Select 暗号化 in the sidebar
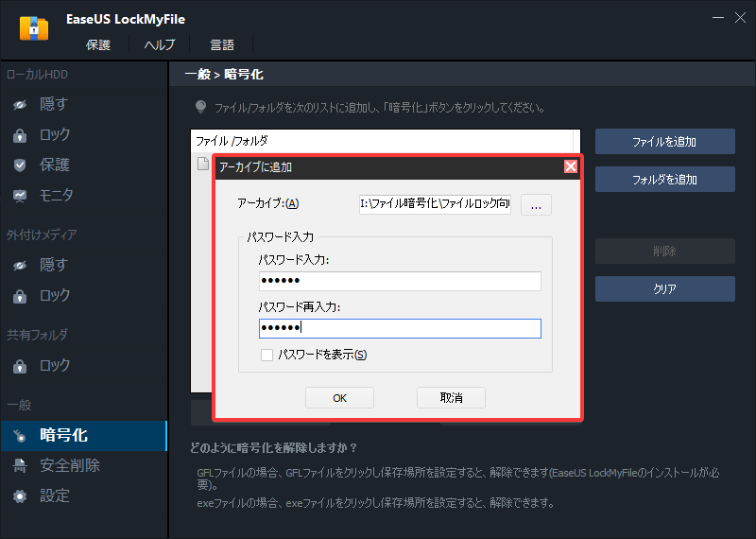756x539 pixels. click(x=83, y=436)
